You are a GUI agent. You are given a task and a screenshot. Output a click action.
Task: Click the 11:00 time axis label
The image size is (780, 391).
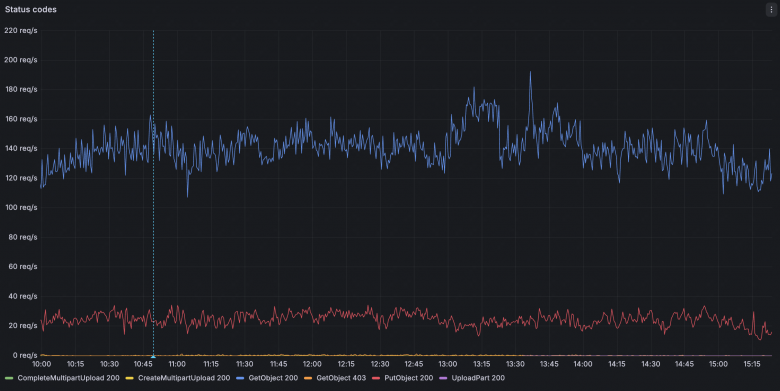(x=177, y=364)
